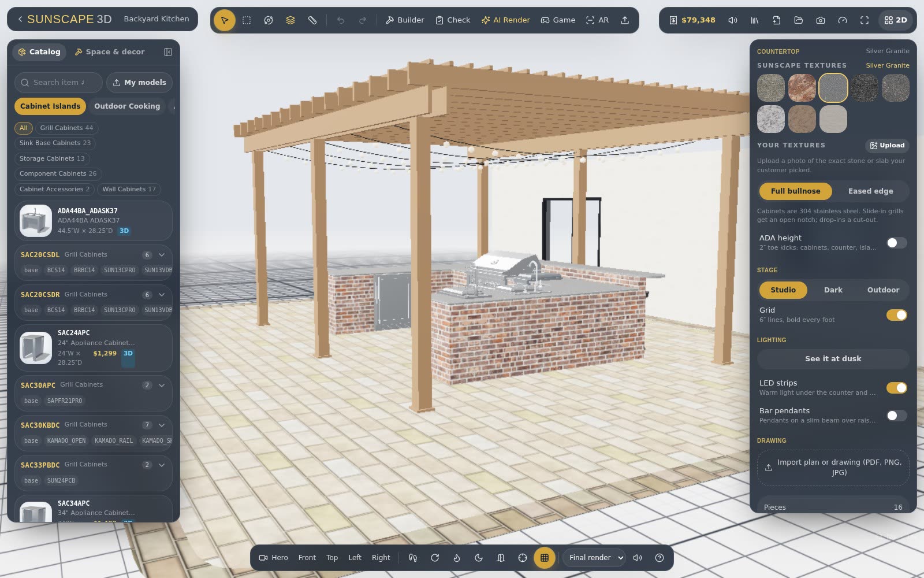Enable ADA height switch
Viewport: 924px width, 578px height.
point(896,243)
